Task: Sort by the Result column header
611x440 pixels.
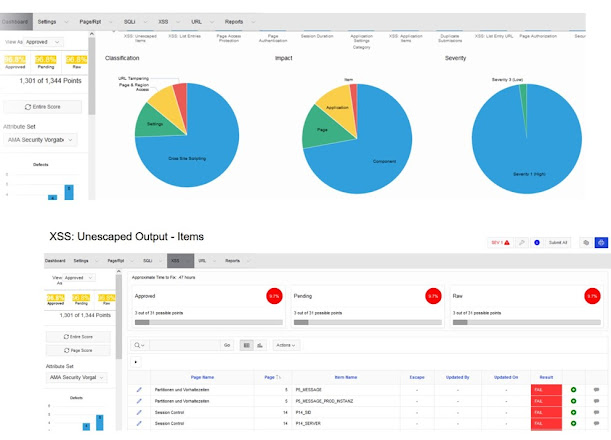Action: point(546,377)
